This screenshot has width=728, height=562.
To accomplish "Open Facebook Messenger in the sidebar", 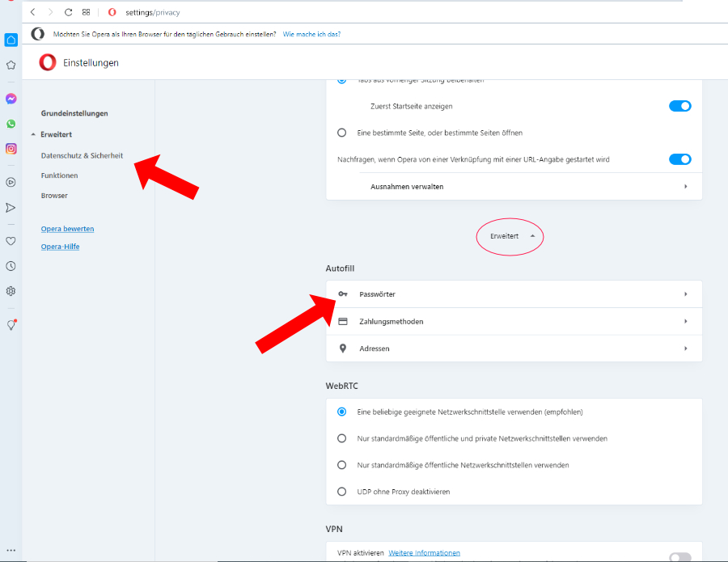I will click(x=11, y=99).
